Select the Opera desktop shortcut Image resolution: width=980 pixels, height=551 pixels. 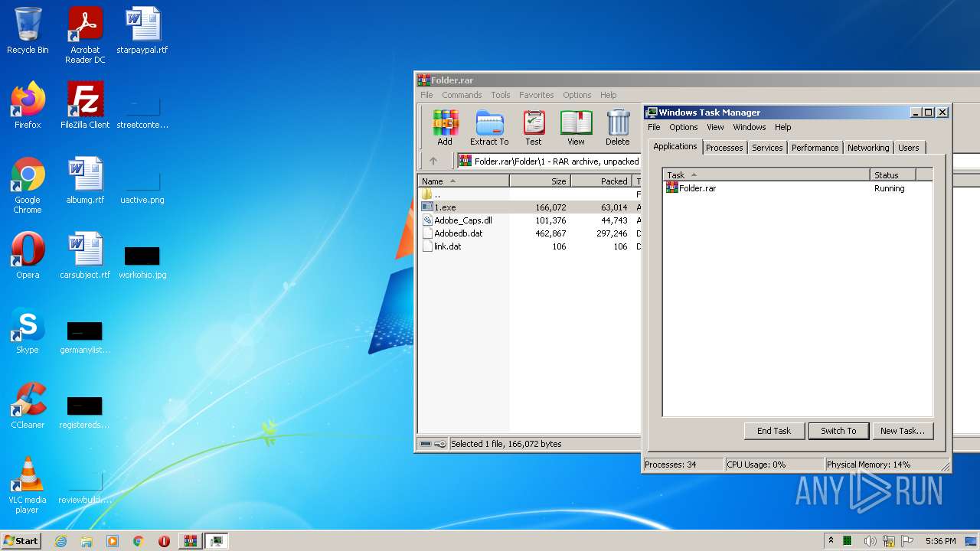tap(28, 256)
